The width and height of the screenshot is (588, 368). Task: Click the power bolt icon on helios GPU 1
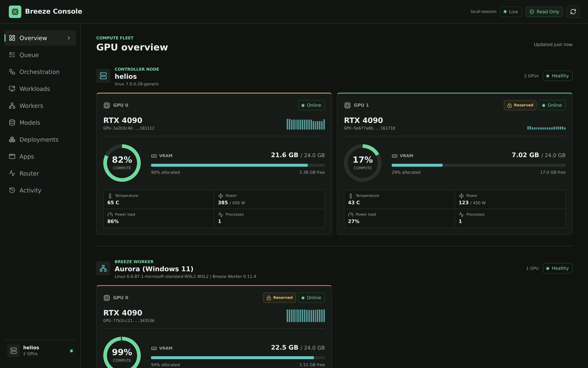pyautogui.click(x=461, y=196)
